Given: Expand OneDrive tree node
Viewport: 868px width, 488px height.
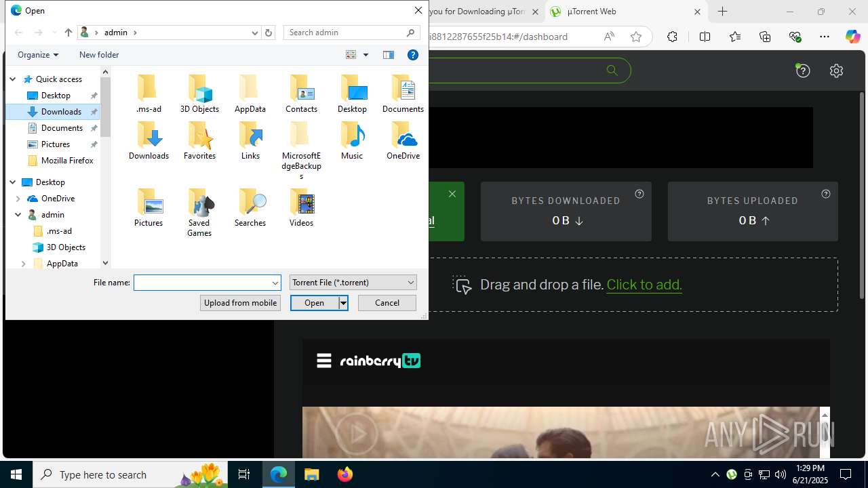Looking at the screenshot, I should [x=18, y=199].
